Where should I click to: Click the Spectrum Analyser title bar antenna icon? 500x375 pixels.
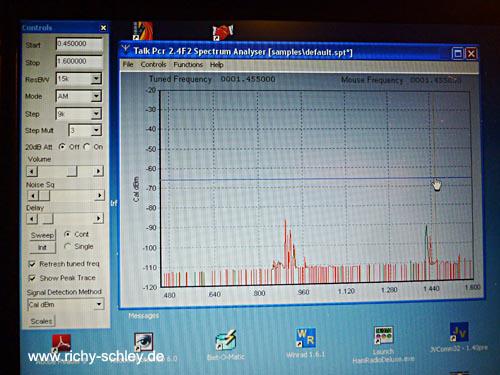(x=126, y=50)
